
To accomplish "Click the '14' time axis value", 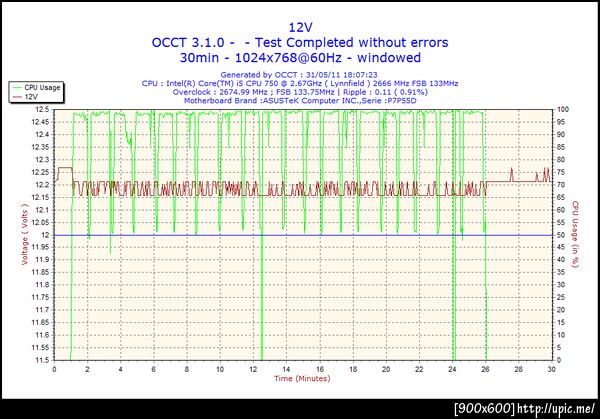I will [x=286, y=369].
